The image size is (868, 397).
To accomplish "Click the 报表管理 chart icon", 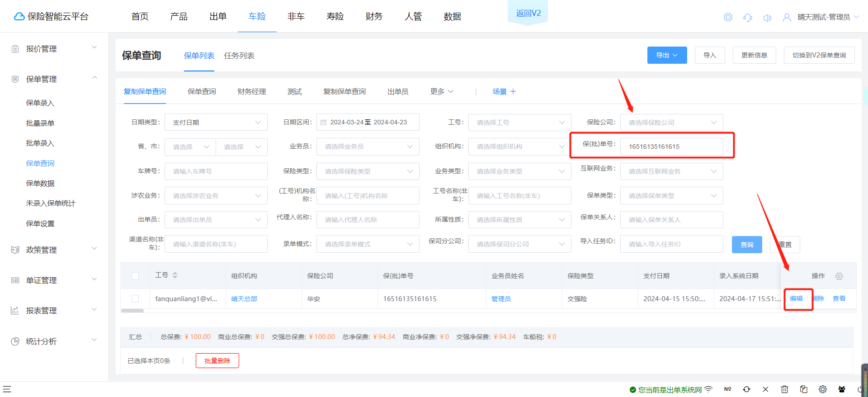I will [15, 311].
